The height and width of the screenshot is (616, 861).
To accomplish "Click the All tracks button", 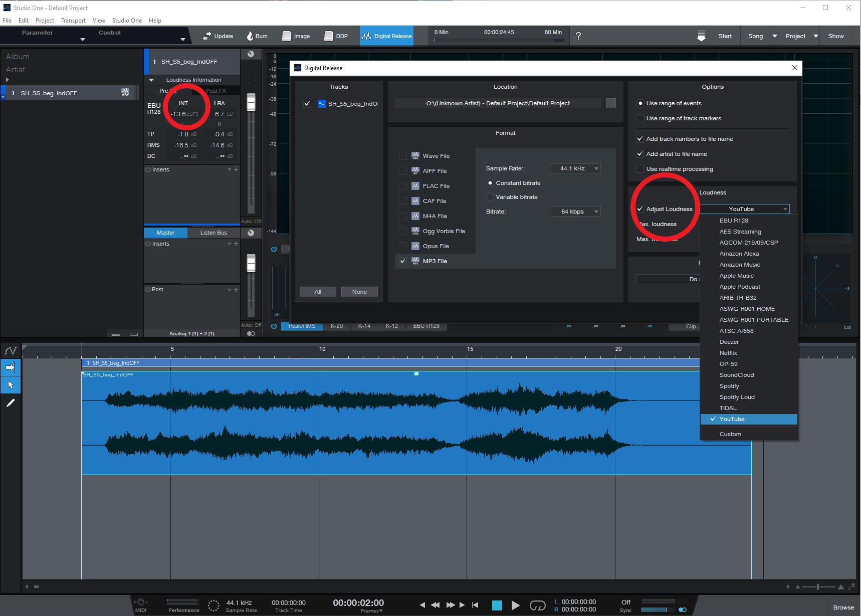I will 318,292.
